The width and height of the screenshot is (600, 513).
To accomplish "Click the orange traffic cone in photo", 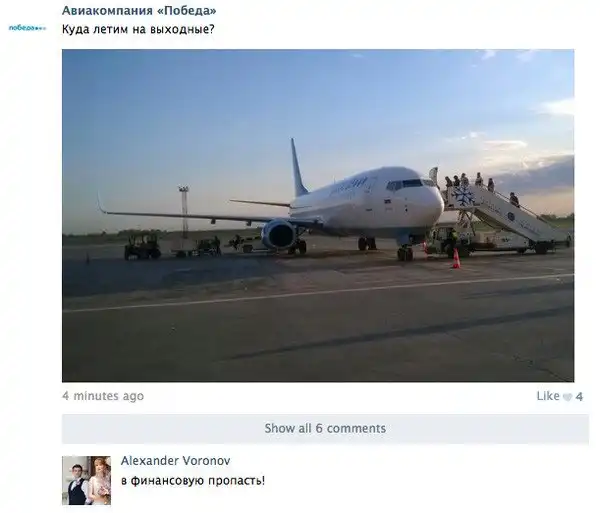I will 456,259.
